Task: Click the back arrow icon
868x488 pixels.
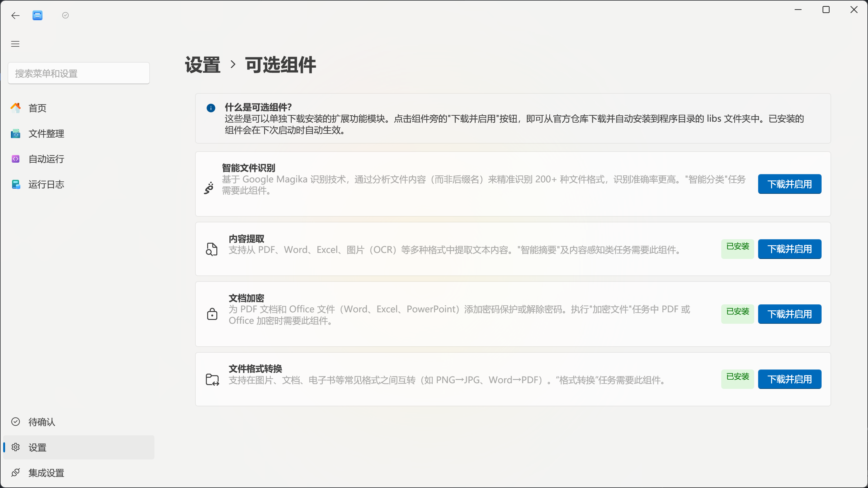Action: pos(16,16)
